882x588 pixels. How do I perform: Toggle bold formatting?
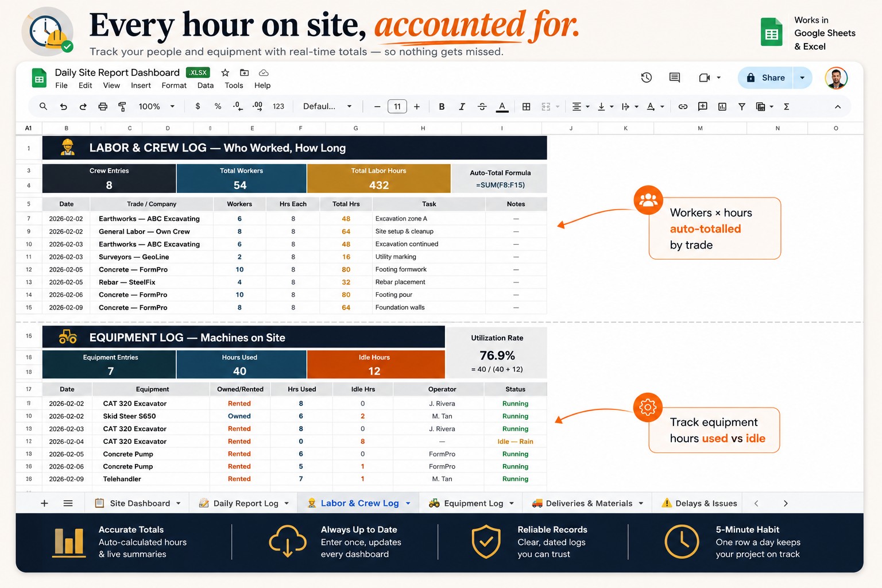click(442, 106)
